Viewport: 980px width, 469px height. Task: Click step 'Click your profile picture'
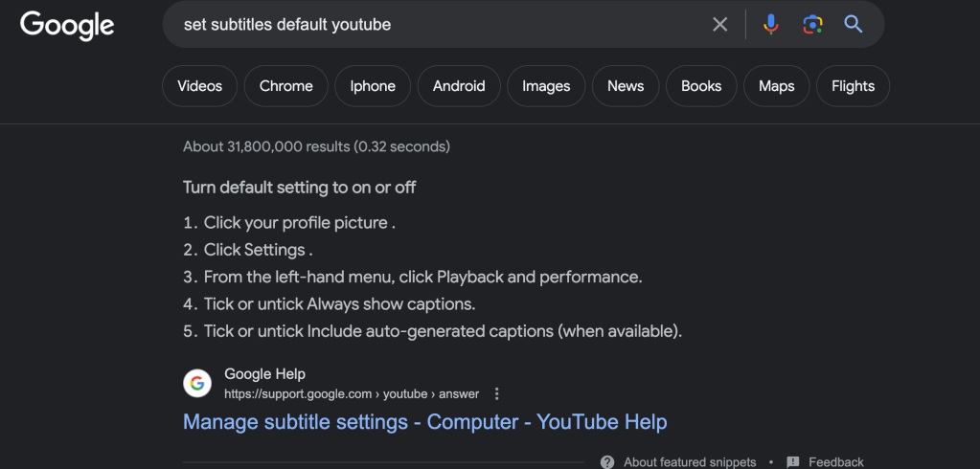click(x=299, y=222)
